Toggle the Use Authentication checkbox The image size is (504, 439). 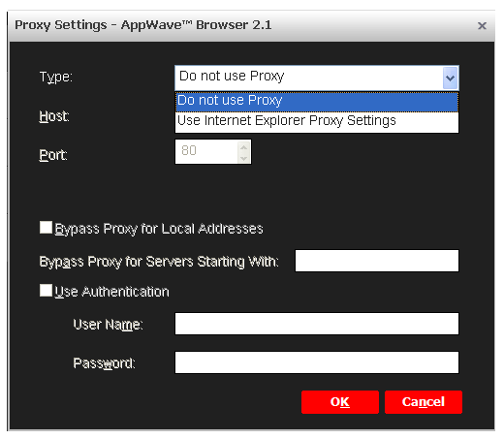pos(46,290)
